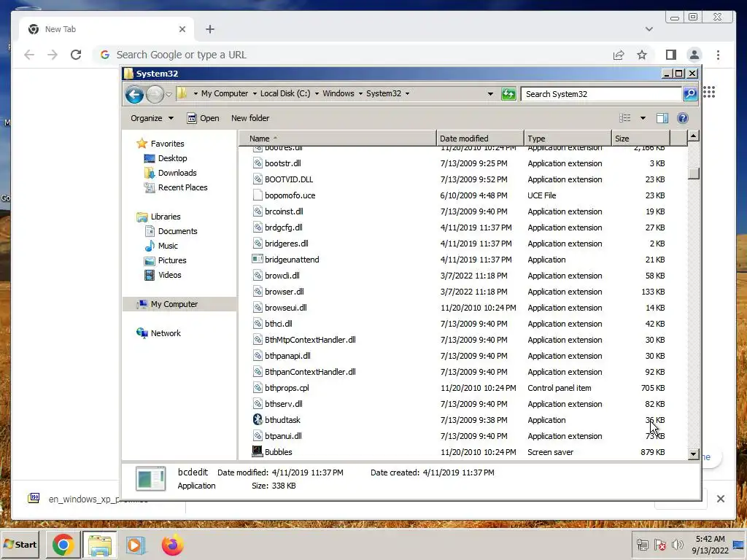The height and width of the screenshot is (560, 747).
Task: Click the green refresh button in address bar
Action: coord(508,94)
